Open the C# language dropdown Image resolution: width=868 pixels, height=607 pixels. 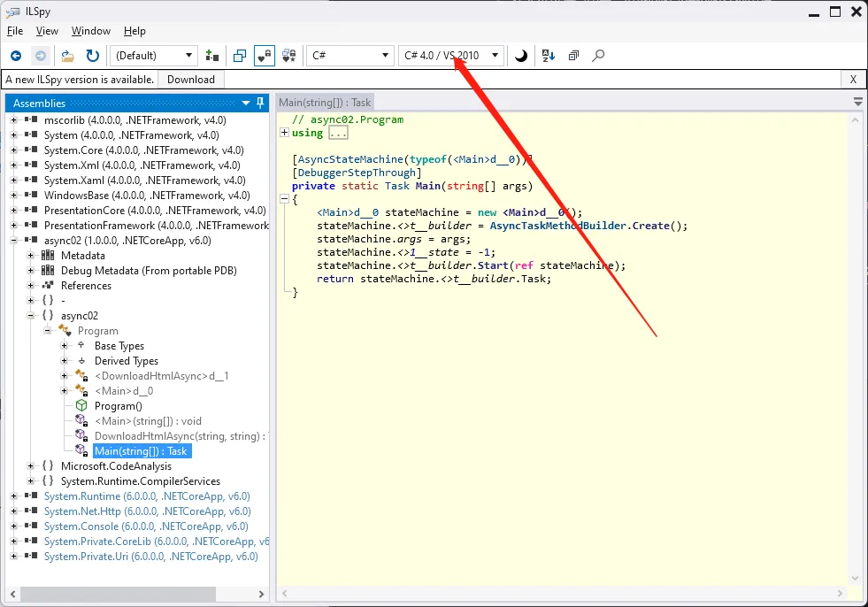[350, 56]
